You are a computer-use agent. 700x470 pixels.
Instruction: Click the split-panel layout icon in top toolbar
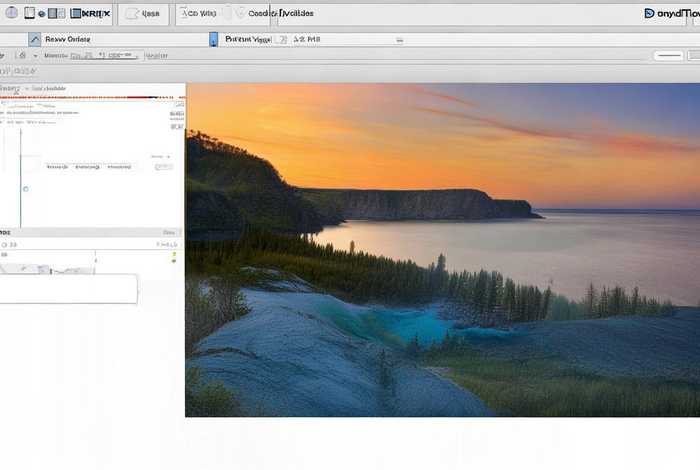click(56, 13)
